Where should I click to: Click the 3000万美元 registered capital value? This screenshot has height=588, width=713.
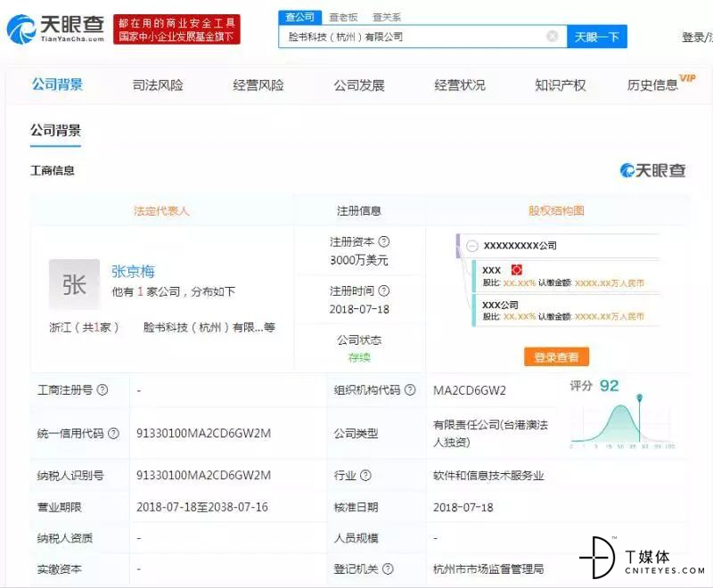(359, 260)
